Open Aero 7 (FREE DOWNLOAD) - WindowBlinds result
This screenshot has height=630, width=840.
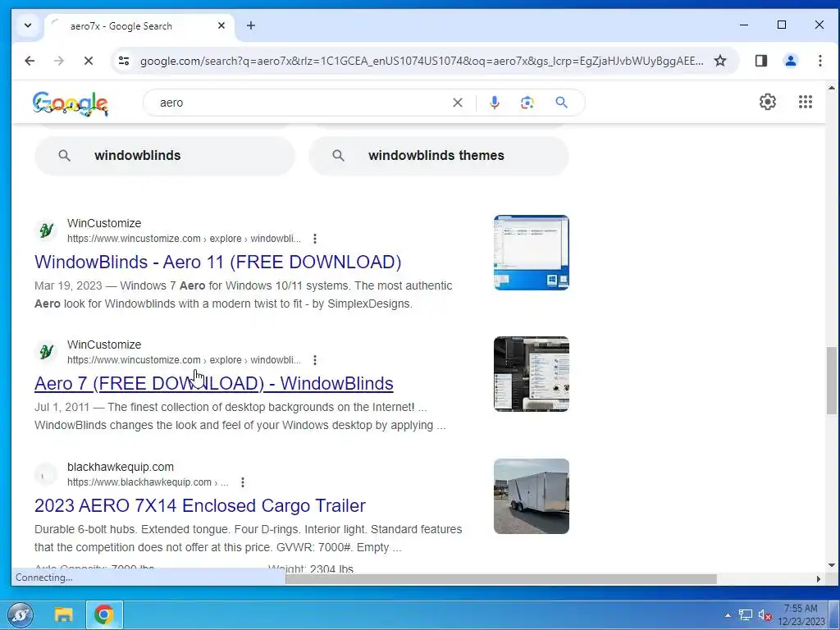tap(214, 384)
